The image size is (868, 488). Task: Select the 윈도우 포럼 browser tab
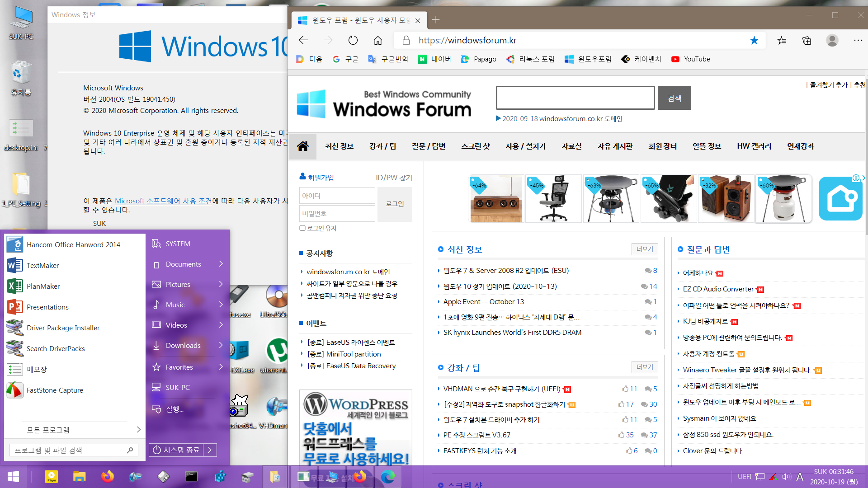point(359,20)
